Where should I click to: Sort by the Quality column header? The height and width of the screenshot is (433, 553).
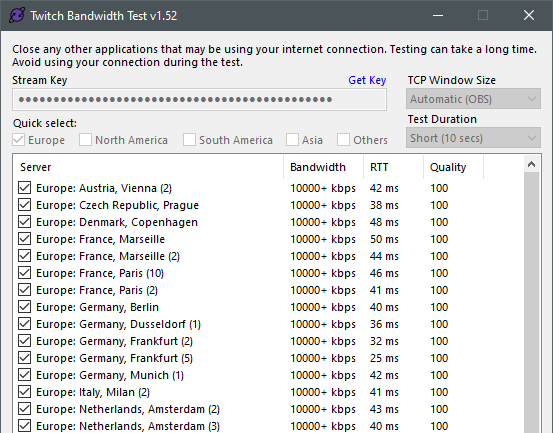(x=453, y=167)
